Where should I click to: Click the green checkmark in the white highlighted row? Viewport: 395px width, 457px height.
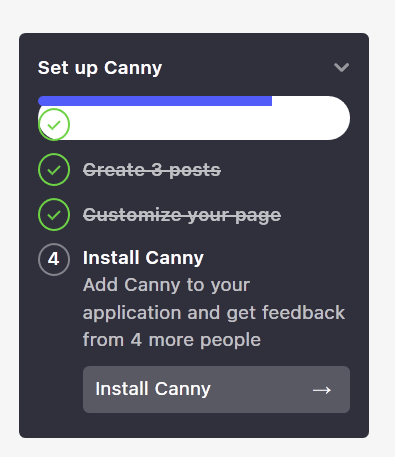[x=54, y=125]
